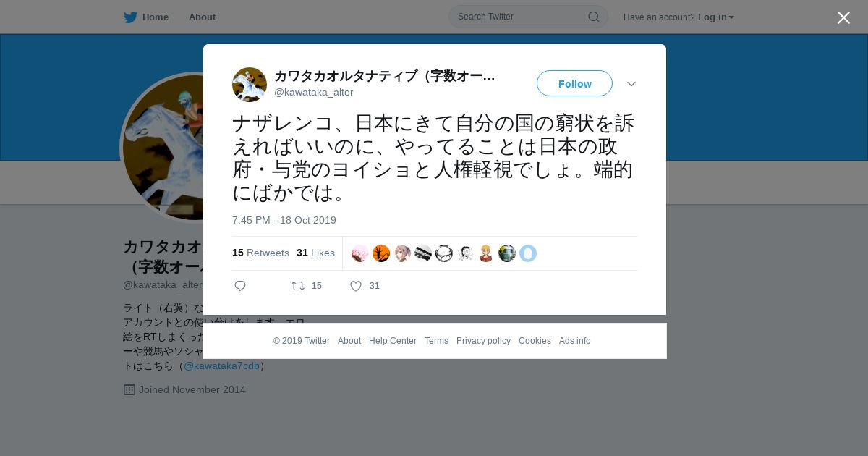
Task: Click the Search Twitter input field
Action: tap(521, 17)
